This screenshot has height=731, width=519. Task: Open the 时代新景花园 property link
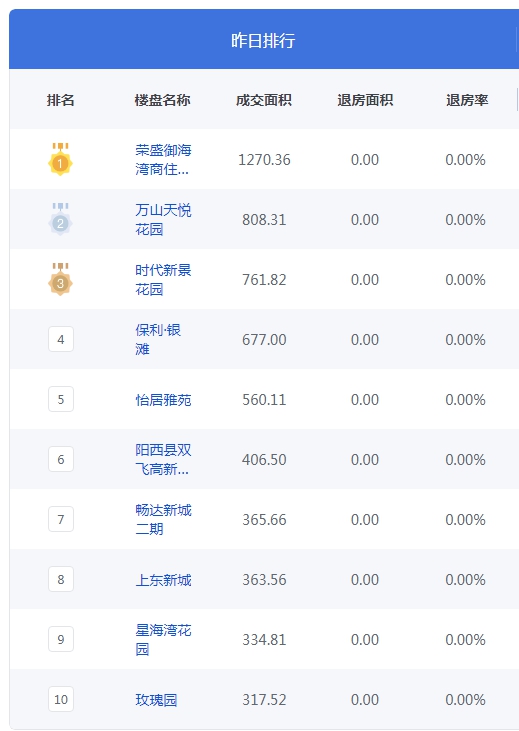(x=163, y=280)
